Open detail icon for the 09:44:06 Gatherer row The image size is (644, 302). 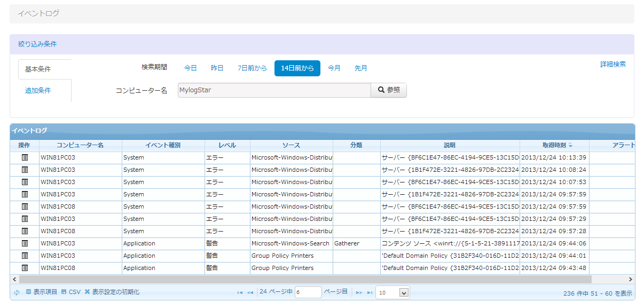click(x=24, y=243)
